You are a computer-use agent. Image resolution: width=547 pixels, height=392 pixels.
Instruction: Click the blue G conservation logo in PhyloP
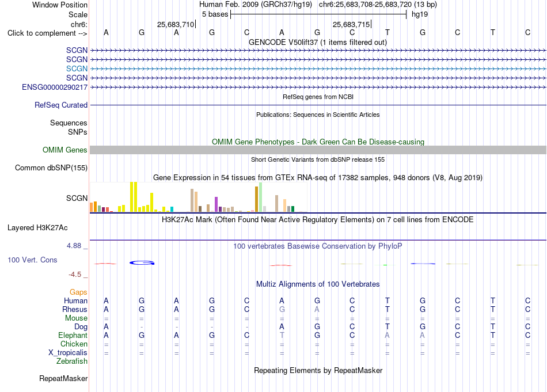click(x=142, y=262)
